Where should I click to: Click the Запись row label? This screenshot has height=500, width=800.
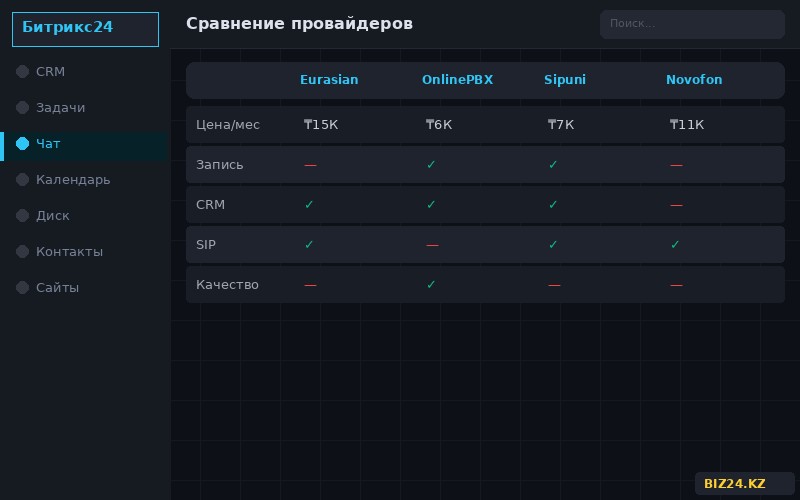[x=219, y=164]
